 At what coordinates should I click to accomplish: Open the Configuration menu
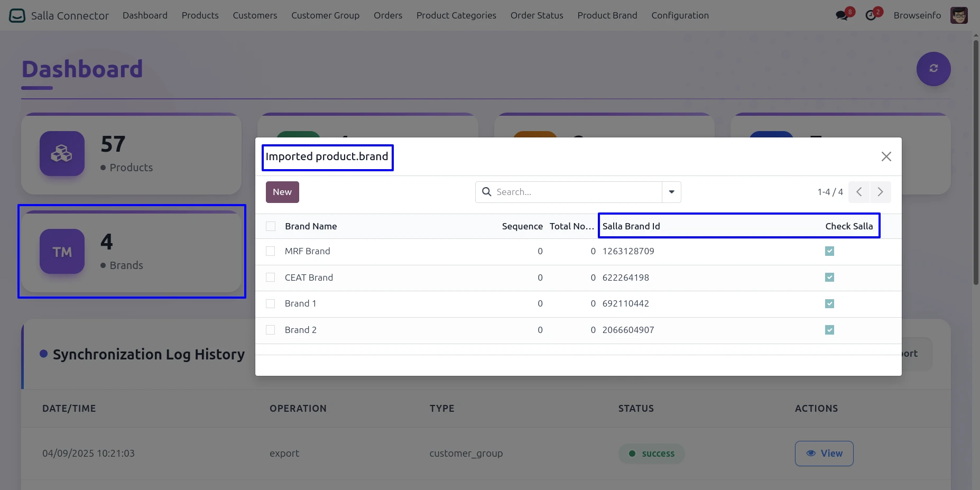680,15
